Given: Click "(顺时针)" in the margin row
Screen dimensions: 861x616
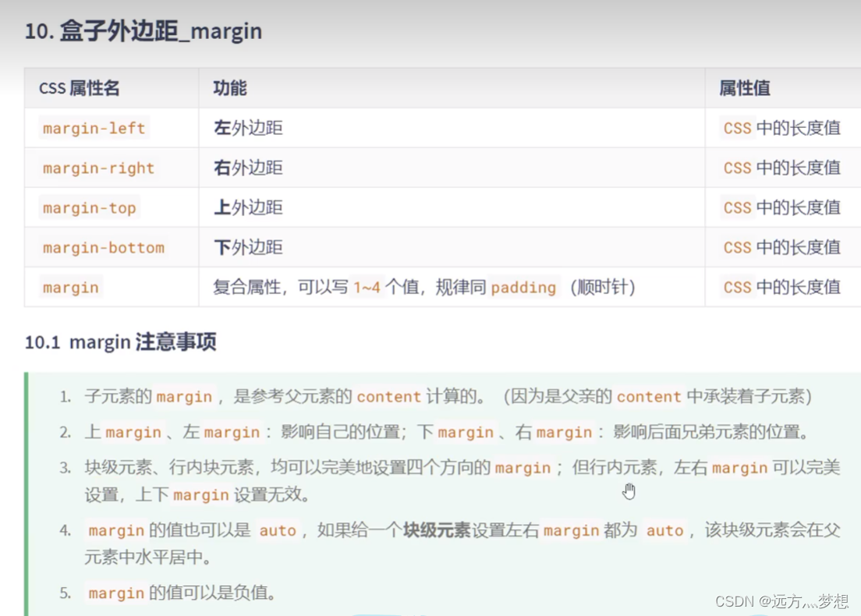Looking at the screenshot, I should (x=603, y=287).
